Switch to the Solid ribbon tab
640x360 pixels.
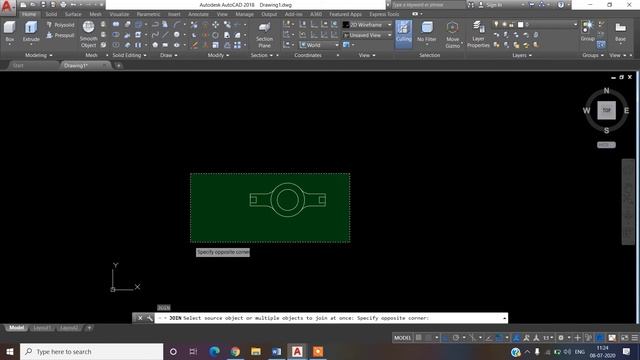[x=51, y=14]
